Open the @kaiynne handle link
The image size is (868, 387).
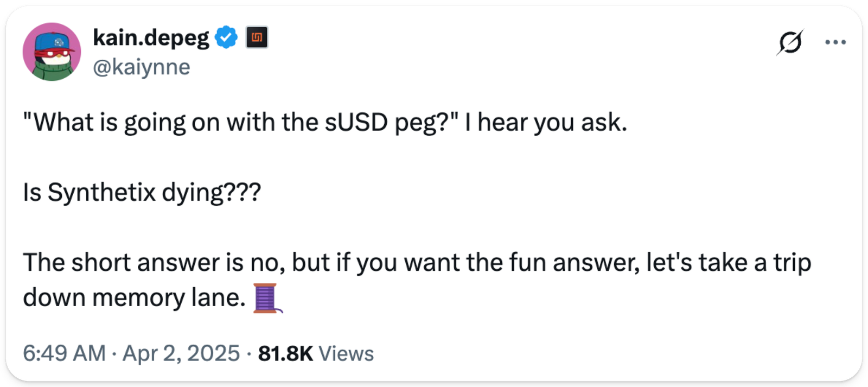(x=142, y=67)
